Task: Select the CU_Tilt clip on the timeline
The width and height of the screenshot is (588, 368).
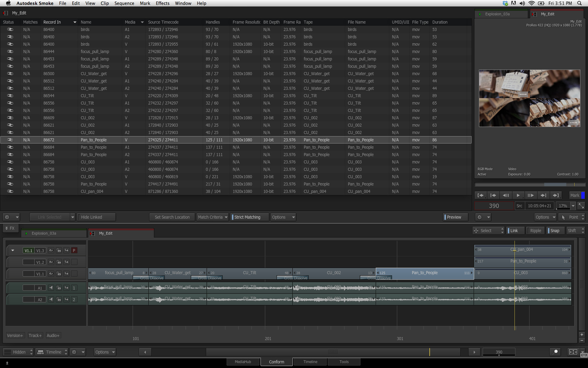Action: coord(250,273)
